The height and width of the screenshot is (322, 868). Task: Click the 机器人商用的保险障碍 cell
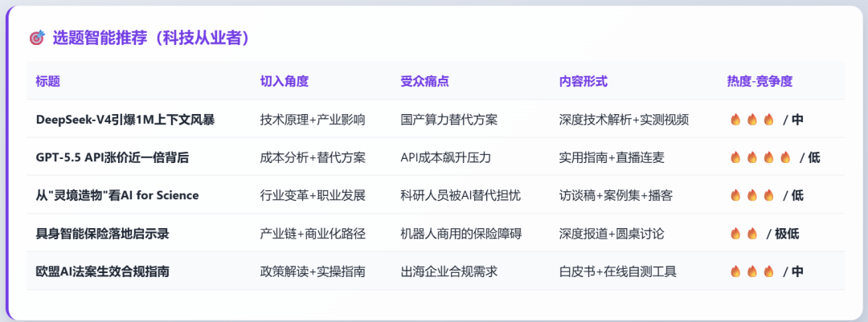[x=461, y=234]
